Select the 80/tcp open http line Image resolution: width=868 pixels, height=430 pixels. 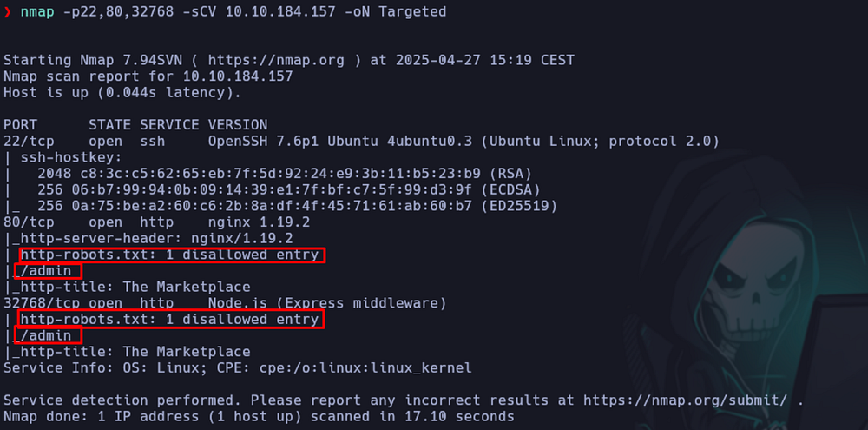(156, 222)
